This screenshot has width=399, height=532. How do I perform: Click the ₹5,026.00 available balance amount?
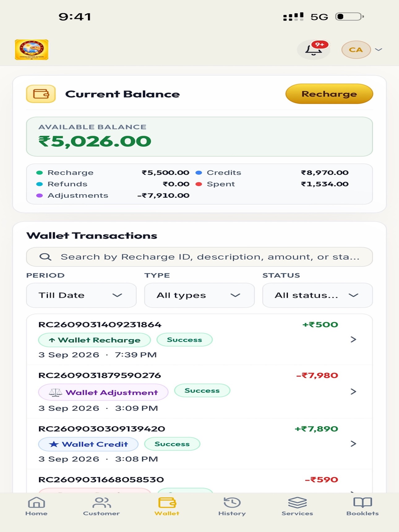(95, 141)
